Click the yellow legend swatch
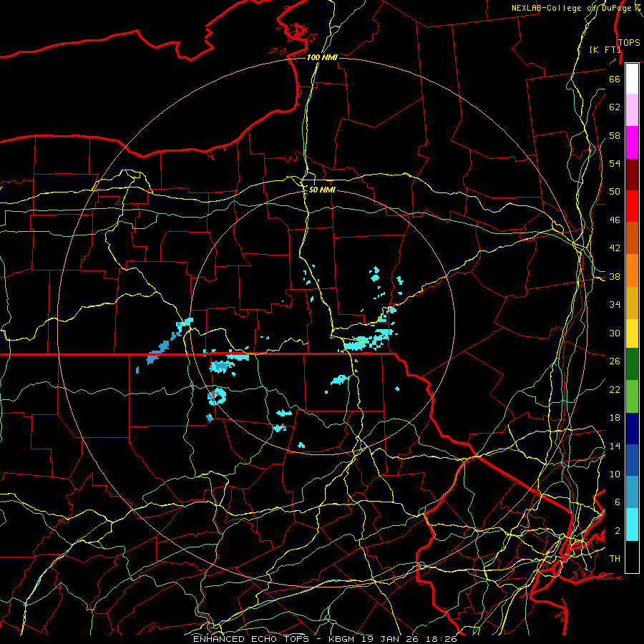The height and width of the screenshot is (644, 644). point(632,333)
